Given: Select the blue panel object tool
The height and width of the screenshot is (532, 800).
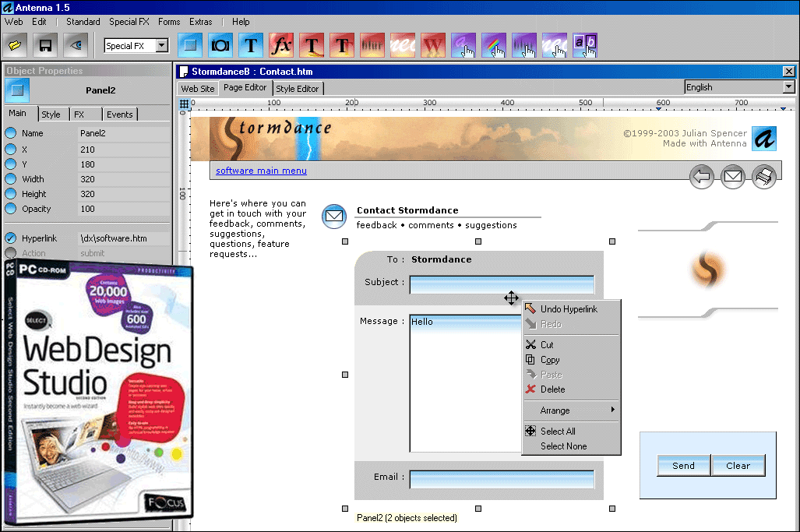Looking at the screenshot, I should pyautogui.click(x=190, y=45).
